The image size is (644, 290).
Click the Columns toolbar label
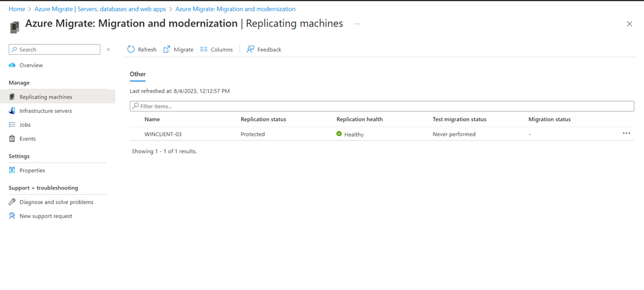click(x=222, y=50)
